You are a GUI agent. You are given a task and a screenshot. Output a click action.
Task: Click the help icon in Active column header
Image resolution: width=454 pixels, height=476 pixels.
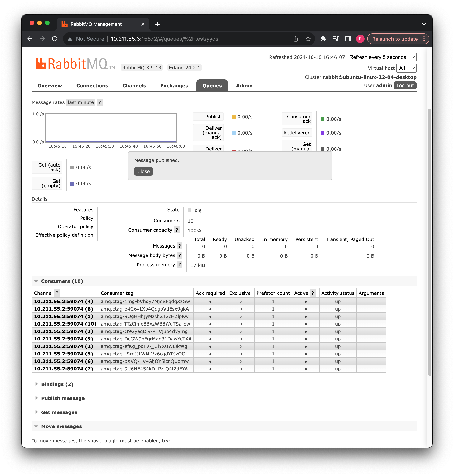(x=313, y=293)
